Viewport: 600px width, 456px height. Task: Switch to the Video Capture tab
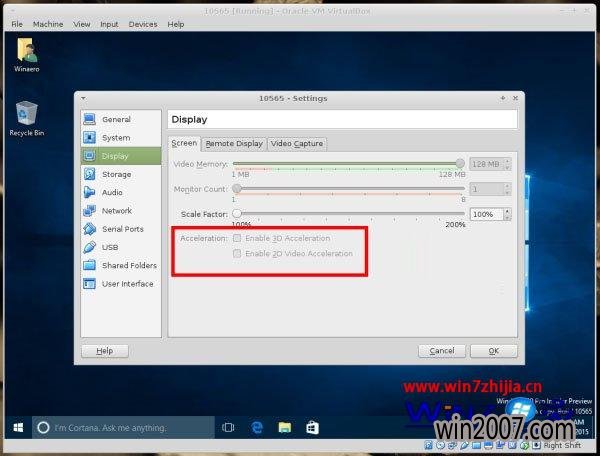[297, 144]
